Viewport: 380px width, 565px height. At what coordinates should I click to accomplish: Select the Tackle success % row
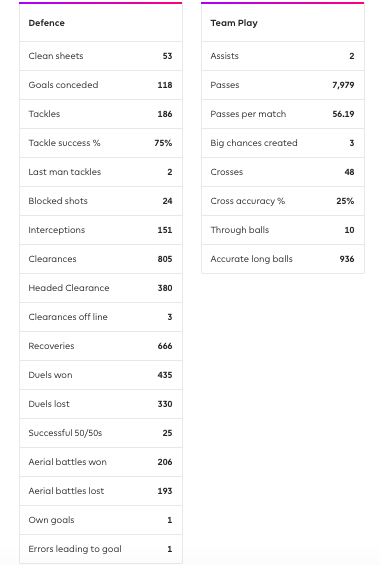pos(101,143)
